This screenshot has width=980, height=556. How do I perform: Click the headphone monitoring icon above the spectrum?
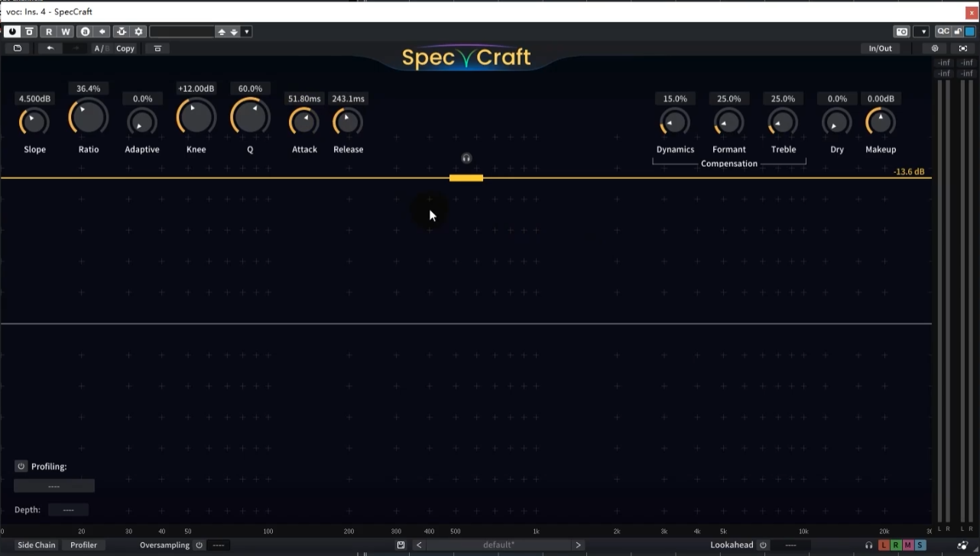pyautogui.click(x=466, y=158)
